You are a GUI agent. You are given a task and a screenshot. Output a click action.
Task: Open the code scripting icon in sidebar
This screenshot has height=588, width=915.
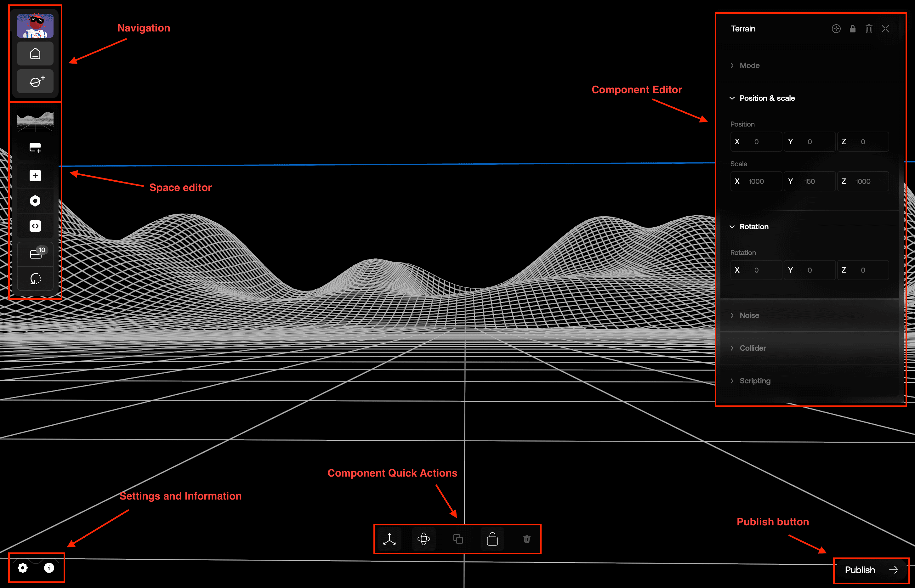click(35, 226)
